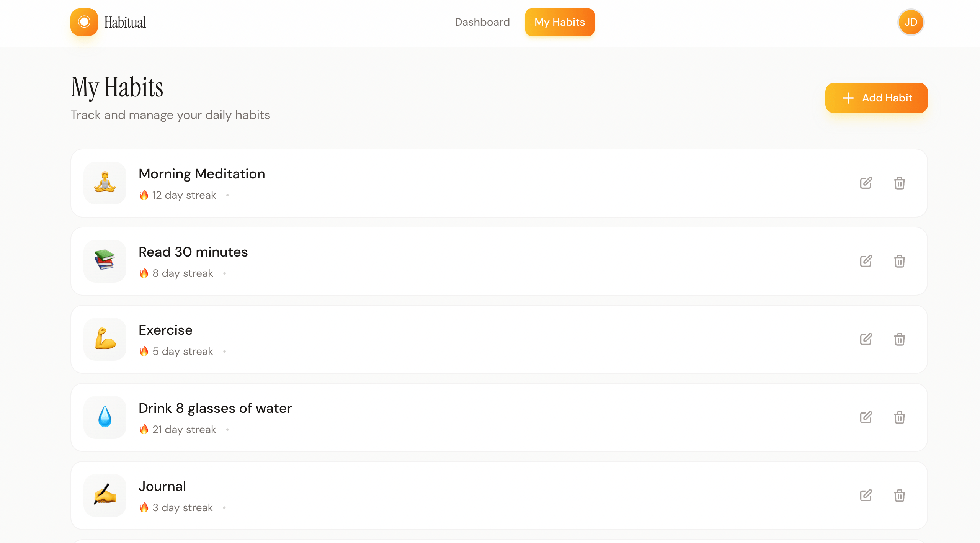Open the JD profile avatar menu
This screenshot has width=980, height=543.
coord(911,22)
